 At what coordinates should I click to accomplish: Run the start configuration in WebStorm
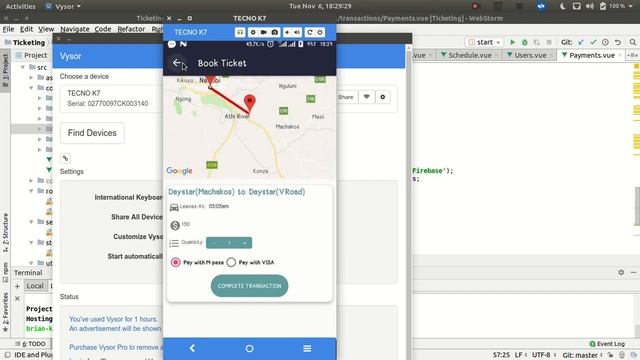point(513,42)
